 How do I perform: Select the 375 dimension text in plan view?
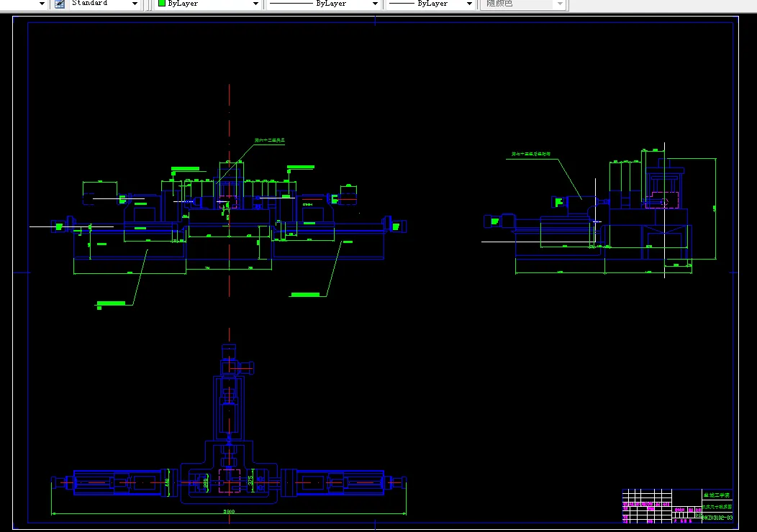(x=250, y=481)
